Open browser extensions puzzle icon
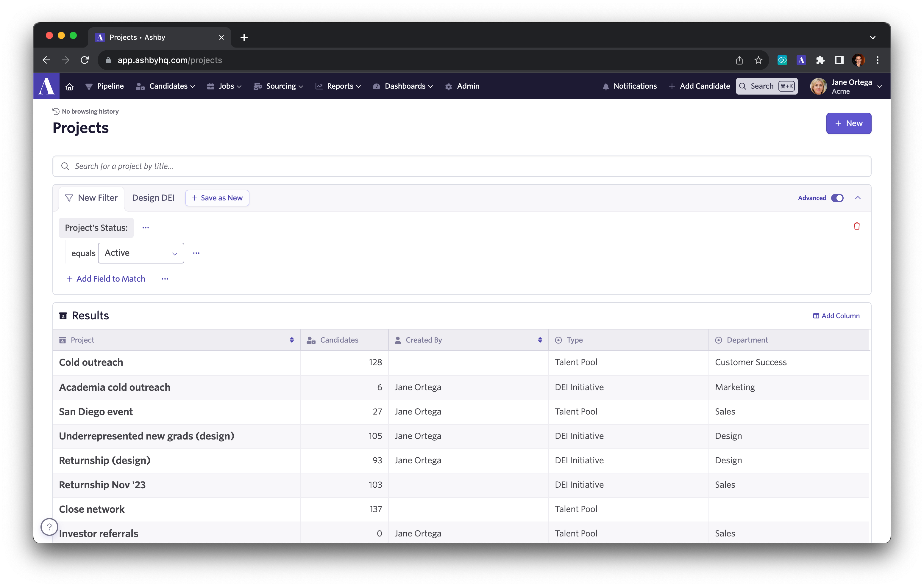Viewport: 924px width, 587px height. coord(820,60)
